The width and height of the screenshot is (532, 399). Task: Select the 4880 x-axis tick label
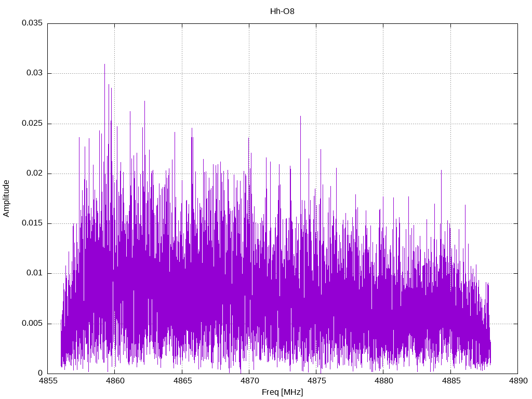point(383,382)
